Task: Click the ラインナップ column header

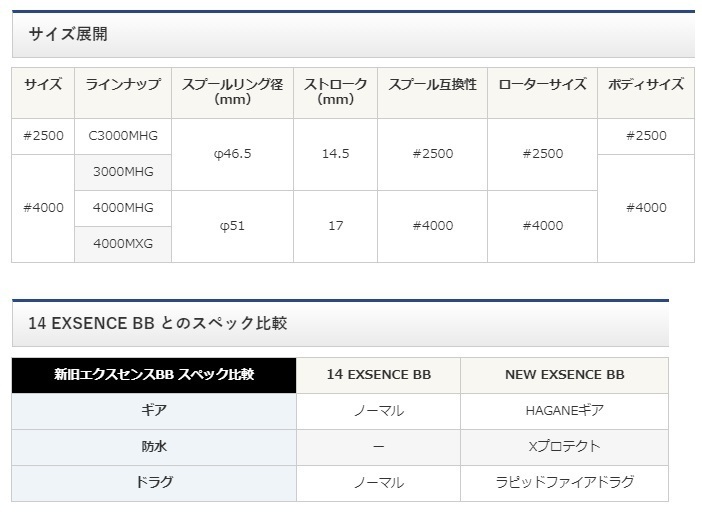Action: 122,85
